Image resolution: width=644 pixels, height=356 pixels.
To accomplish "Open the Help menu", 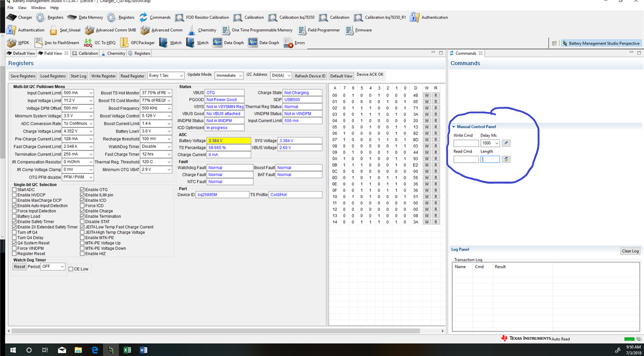I will pos(54,8).
